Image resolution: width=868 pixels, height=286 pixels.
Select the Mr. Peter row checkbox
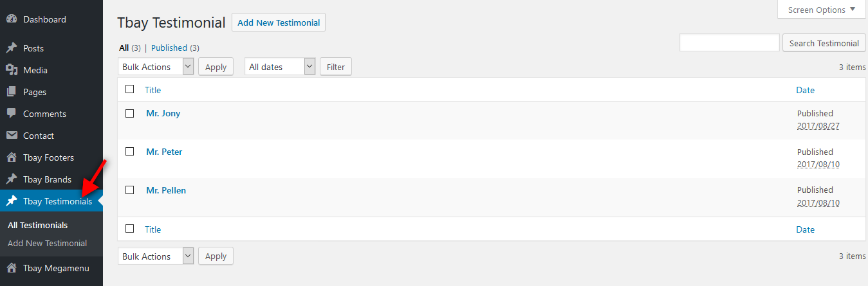click(x=129, y=152)
